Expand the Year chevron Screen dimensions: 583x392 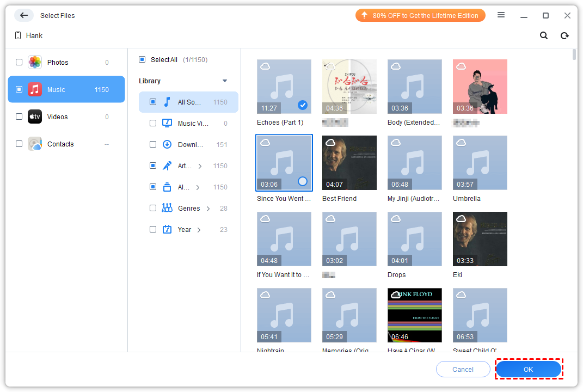pyautogui.click(x=199, y=230)
